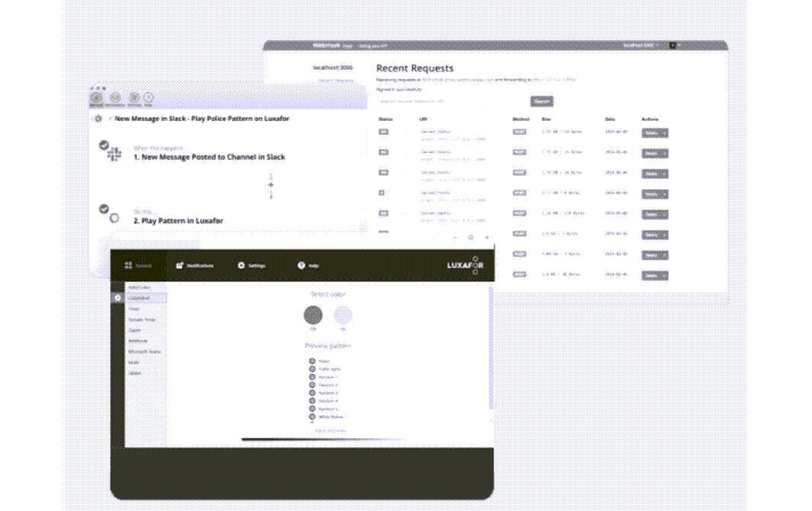The image size is (812, 511).
Task: Open the General tab in Luxafor
Action: 138,265
